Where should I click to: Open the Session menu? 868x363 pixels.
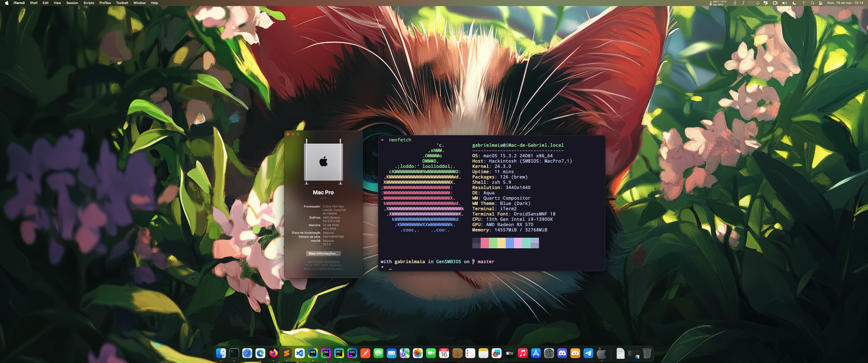coord(72,3)
